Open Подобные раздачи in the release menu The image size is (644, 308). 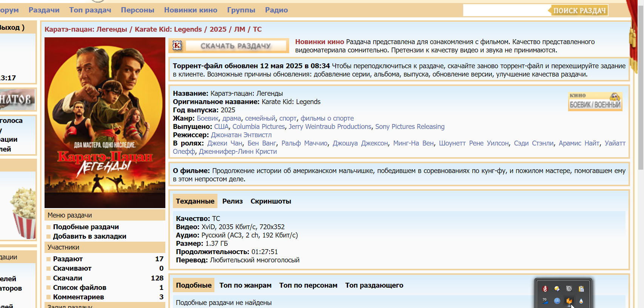point(86,227)
